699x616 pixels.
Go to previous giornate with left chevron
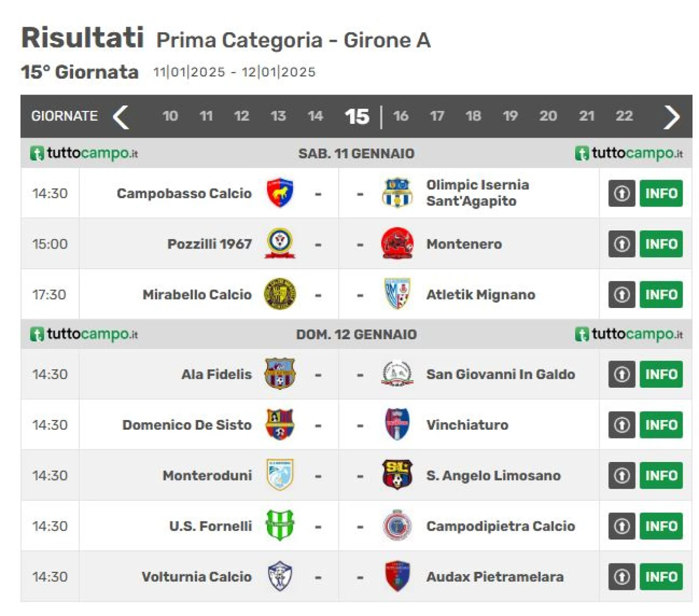click(121, 116)
